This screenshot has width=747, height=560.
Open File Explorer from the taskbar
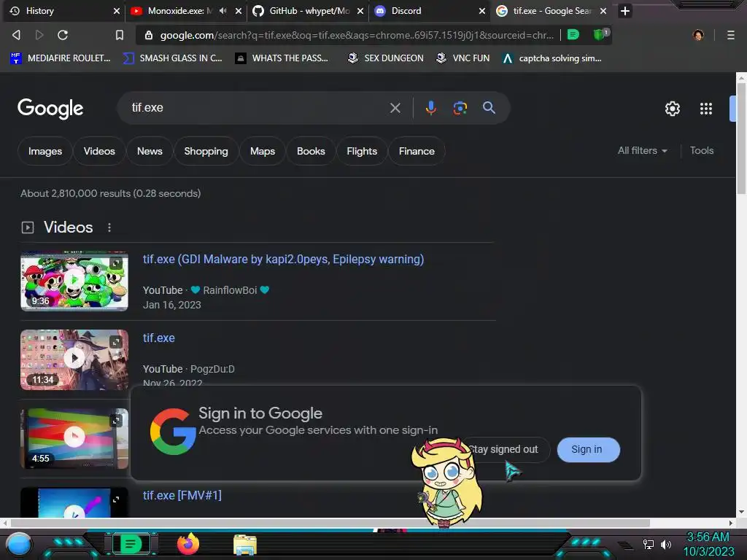(245, 545)
